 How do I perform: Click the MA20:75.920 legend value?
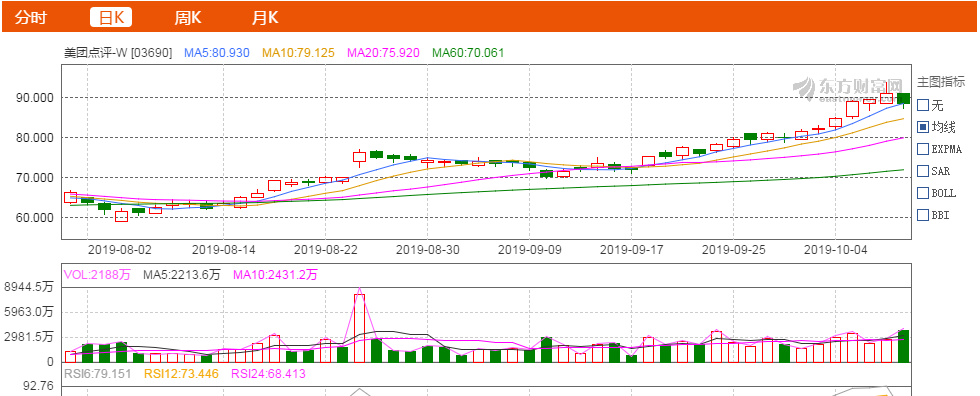[x=383, y=53]
